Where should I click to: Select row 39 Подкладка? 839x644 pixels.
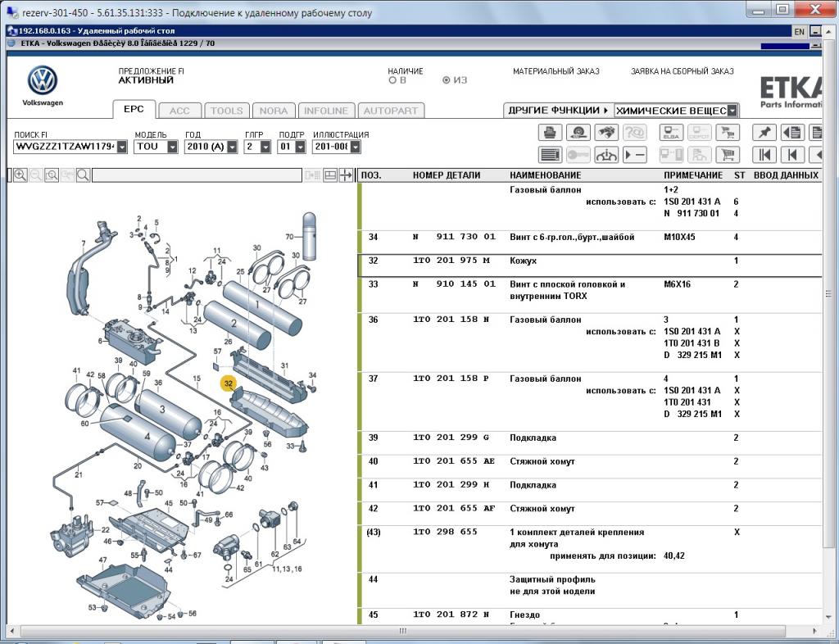(x=590, y=443)
